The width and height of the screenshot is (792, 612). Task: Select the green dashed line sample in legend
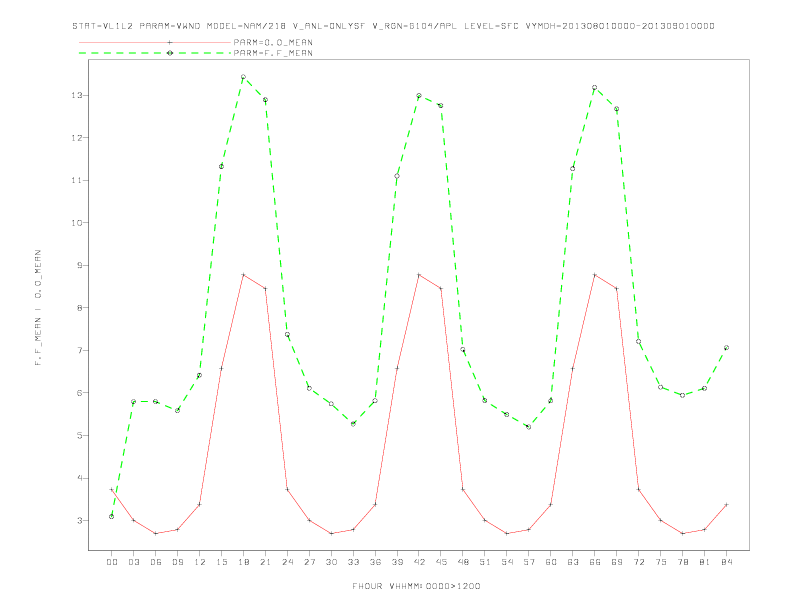click(x=155, y=53)
